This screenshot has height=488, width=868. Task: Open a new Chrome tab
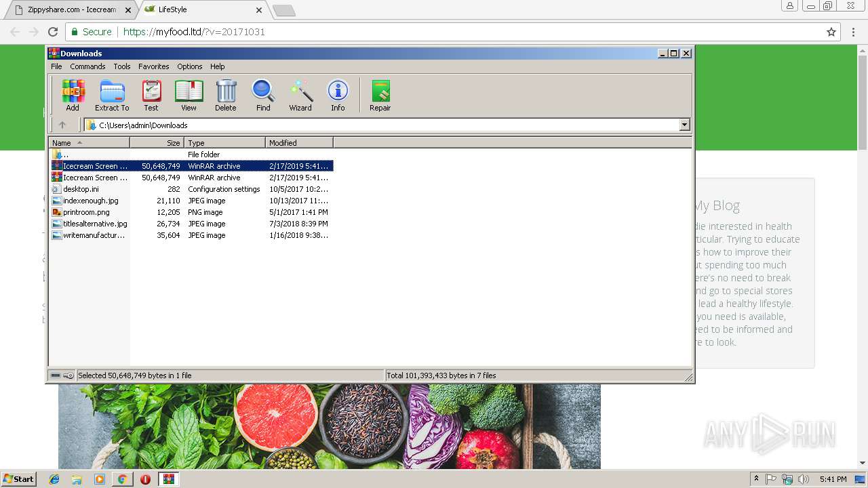(283, 10)
